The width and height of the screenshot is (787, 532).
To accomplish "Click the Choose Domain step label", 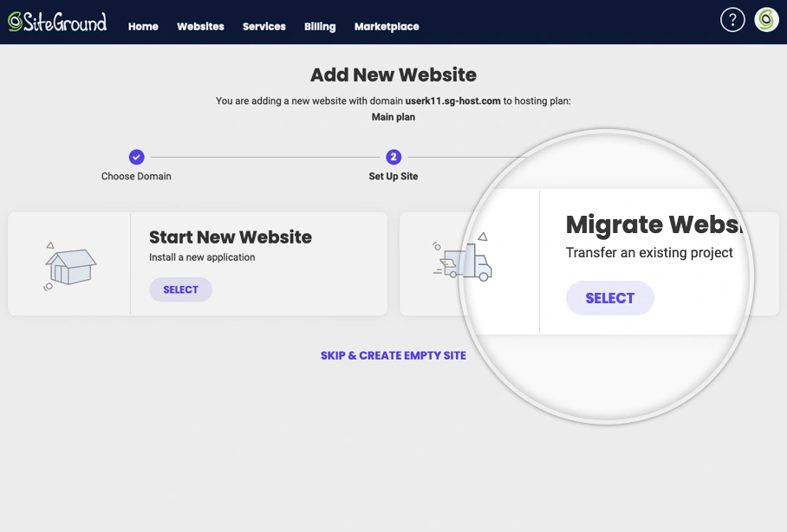I will [x=136, y=176].
